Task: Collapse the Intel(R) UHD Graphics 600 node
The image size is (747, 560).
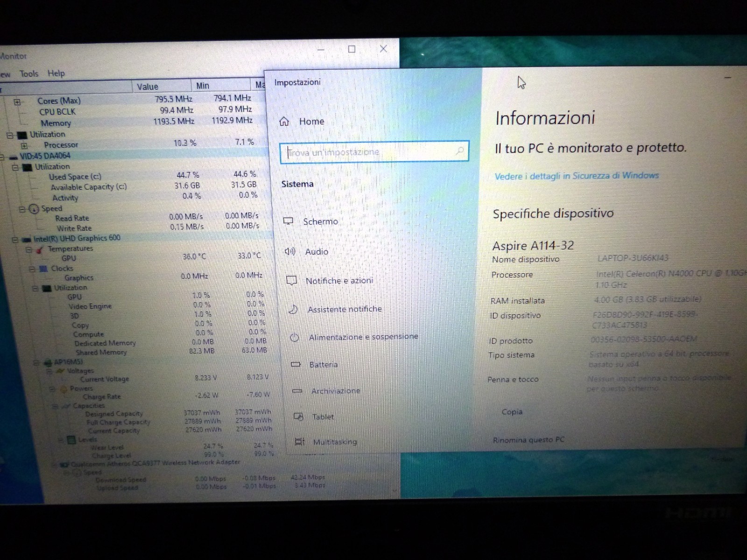Action: [x=15, y=239]
